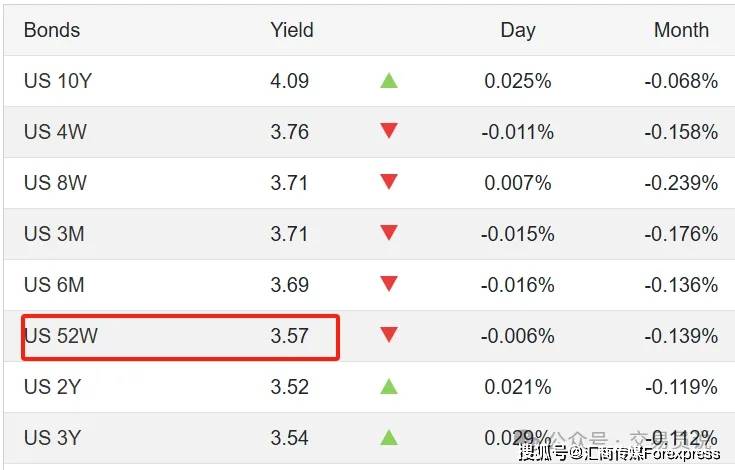
Task: Click the Day column header
Action: click(518, 30)
